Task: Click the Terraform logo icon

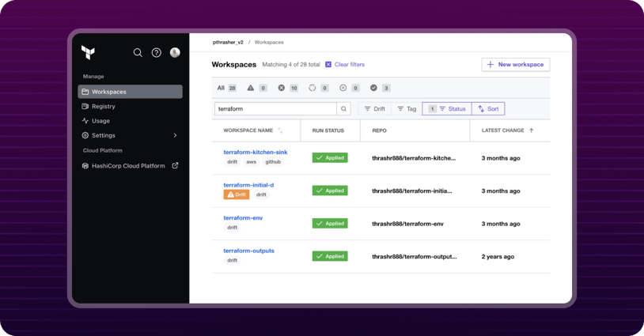Action: click(x=88, y=52)
